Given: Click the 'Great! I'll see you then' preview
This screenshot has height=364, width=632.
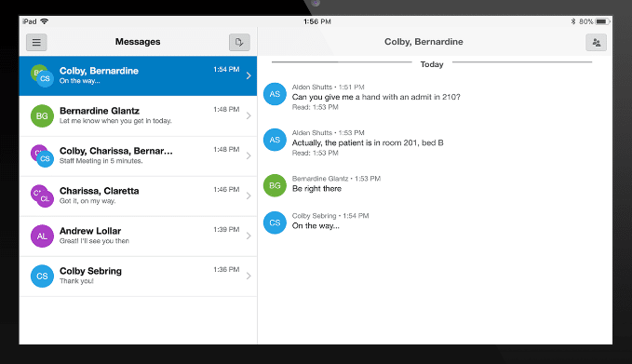Looking at the screenshot, I should (x=94, y=241).
